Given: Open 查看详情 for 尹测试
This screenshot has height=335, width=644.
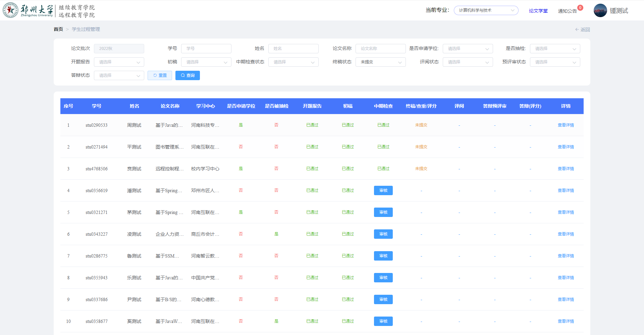Looking at the screenshot, I should (x=566, y=299).
